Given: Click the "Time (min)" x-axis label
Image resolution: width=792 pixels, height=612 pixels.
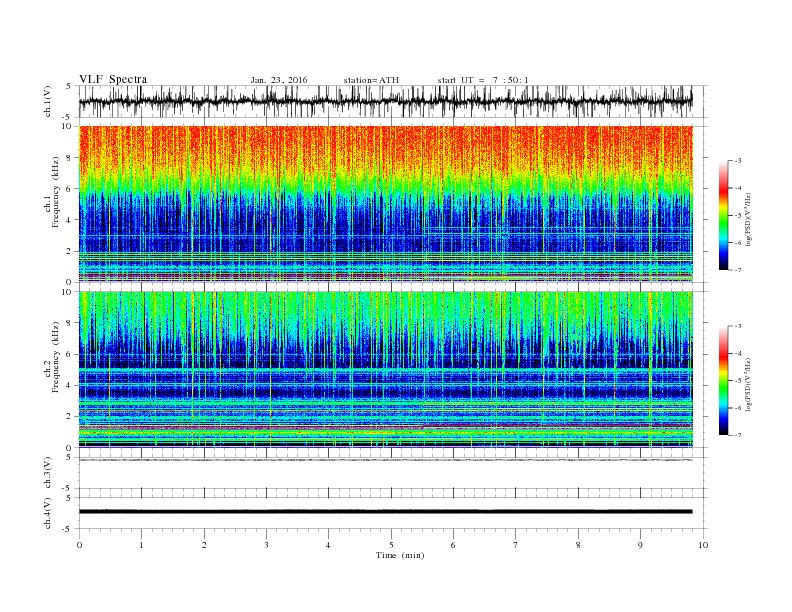Looking at the screenshot, I should [x=400, y=555].
